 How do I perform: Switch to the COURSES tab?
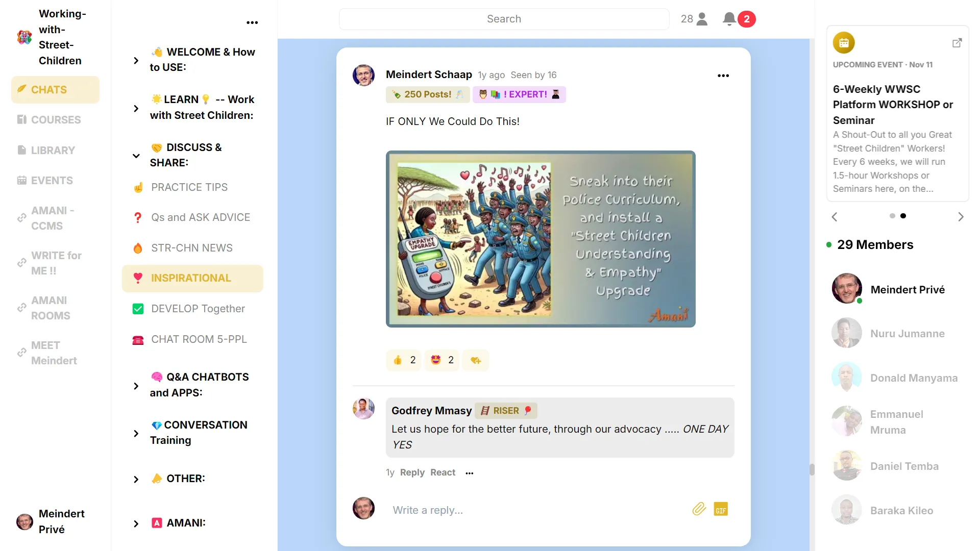56,120
